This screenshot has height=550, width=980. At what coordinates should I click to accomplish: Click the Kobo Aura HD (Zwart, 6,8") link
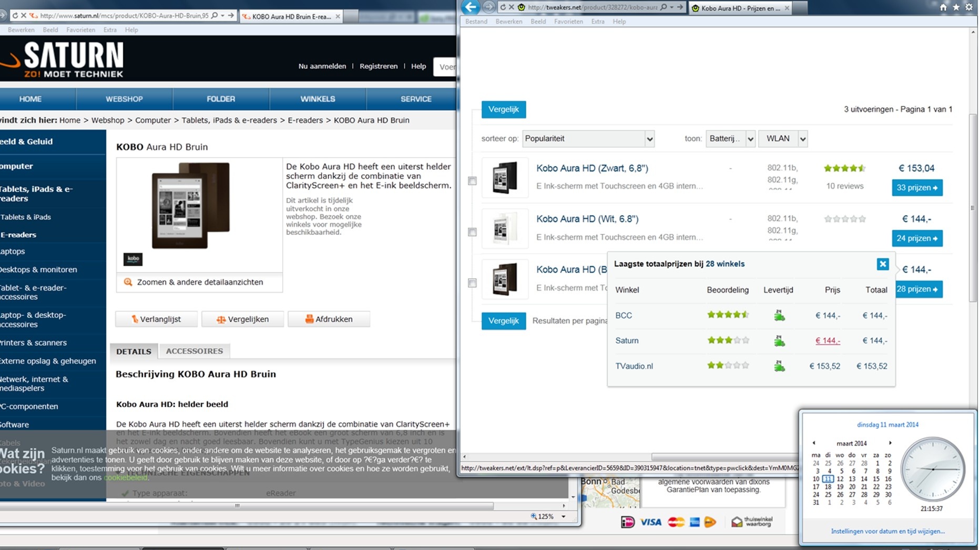click(592, 168)
